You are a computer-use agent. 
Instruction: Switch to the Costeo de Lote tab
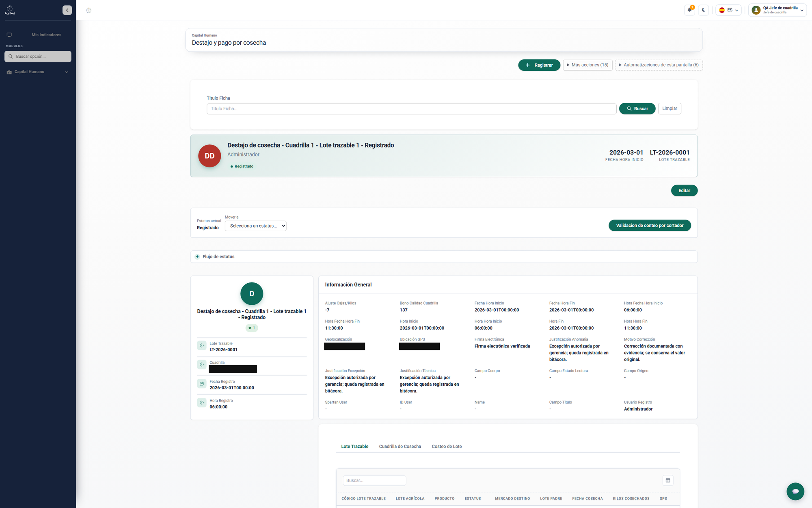[447, 447]
